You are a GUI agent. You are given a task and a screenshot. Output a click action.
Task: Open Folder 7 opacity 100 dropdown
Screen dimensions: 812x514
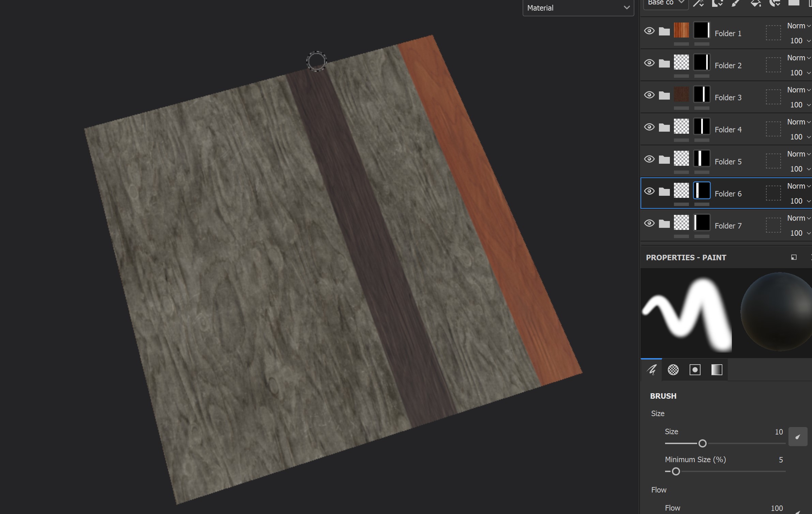tap(800, 233)
